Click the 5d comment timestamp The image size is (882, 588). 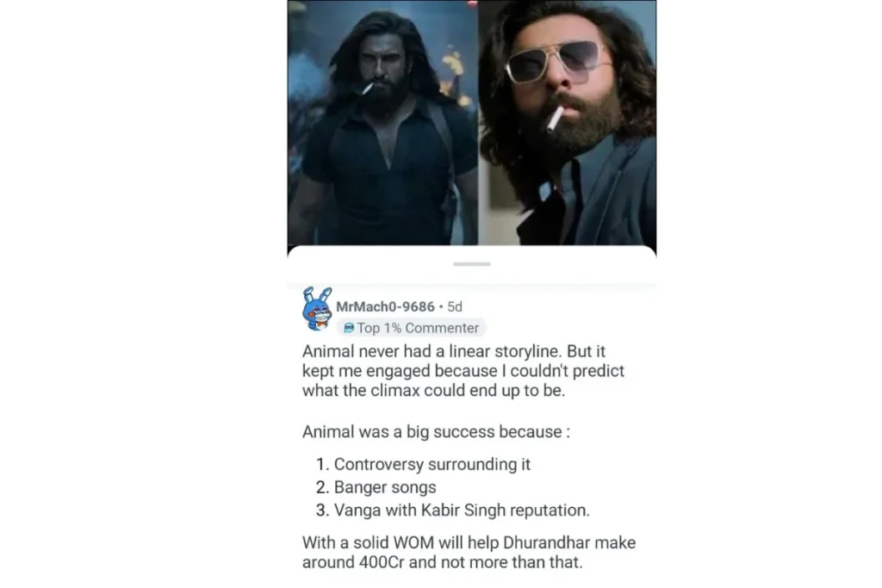pos(455,306)
